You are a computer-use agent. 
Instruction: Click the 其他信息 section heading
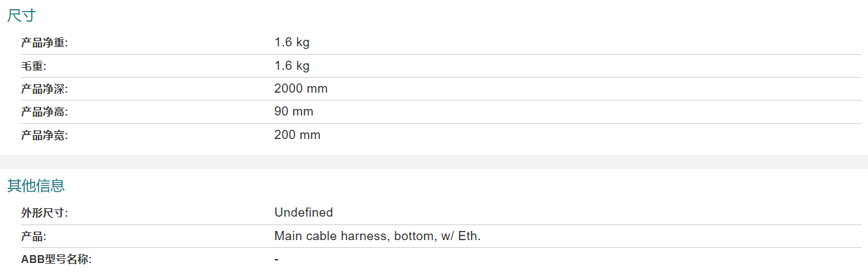pyautogui.click(x=36, y=185)
